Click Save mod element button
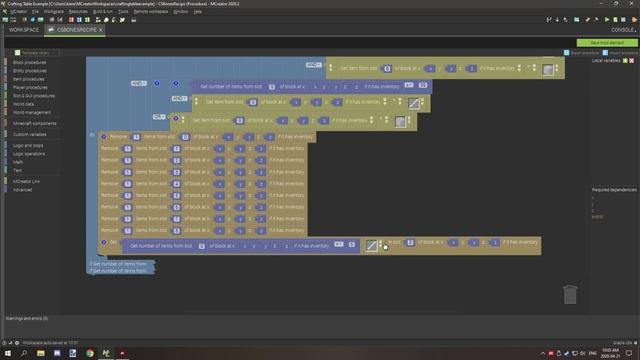 pos(607,42)
